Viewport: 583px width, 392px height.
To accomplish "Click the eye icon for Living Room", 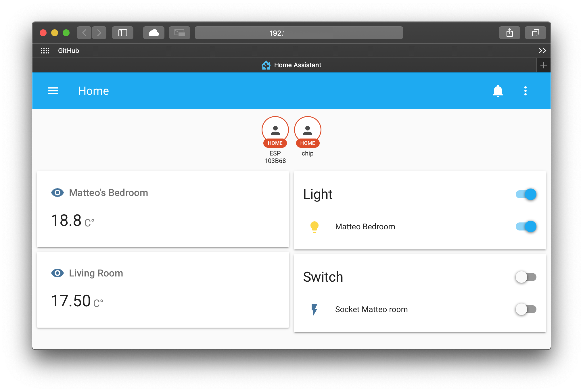I will pyautogui.click(x=57, y=273).
